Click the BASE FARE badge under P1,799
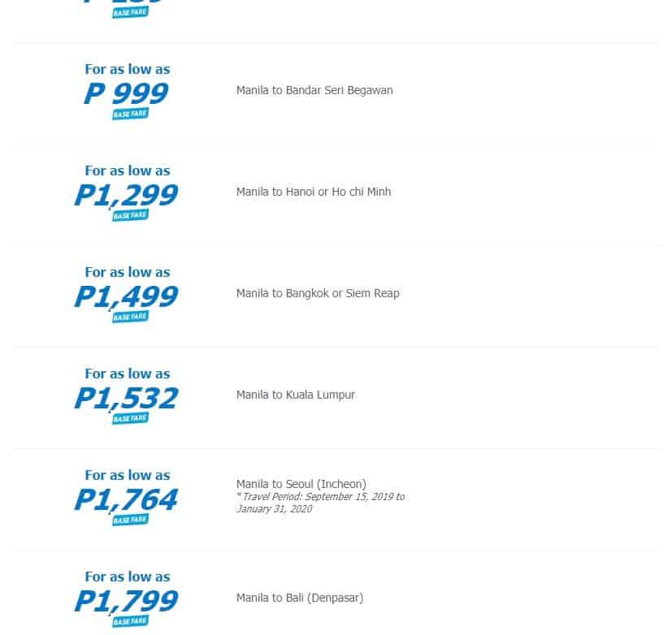Screen dimensions: 672x635 (x=129, y=621)
